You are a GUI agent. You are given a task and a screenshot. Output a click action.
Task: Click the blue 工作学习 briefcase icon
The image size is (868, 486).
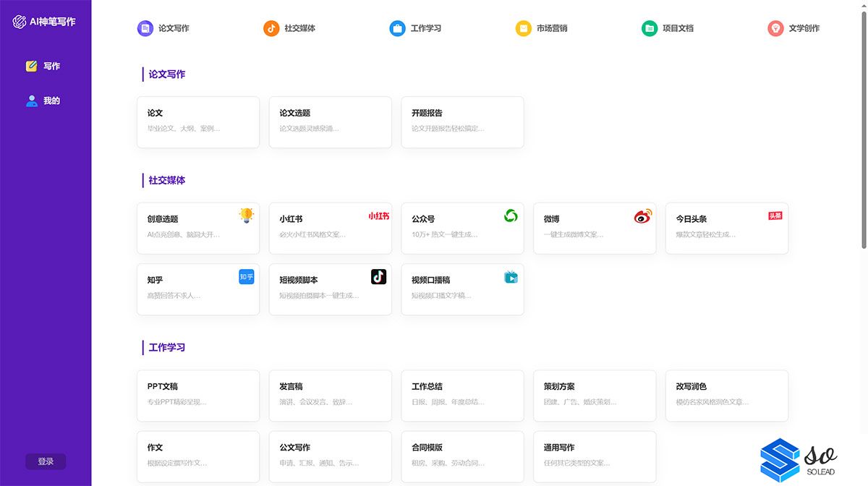(398, 28)
